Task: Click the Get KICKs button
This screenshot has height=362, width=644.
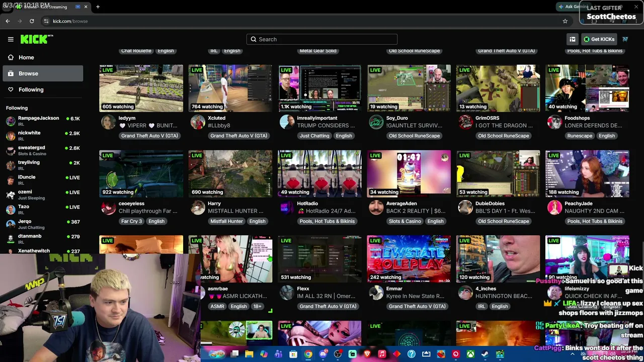Action: pyautogui.click(x=599, y=39)
